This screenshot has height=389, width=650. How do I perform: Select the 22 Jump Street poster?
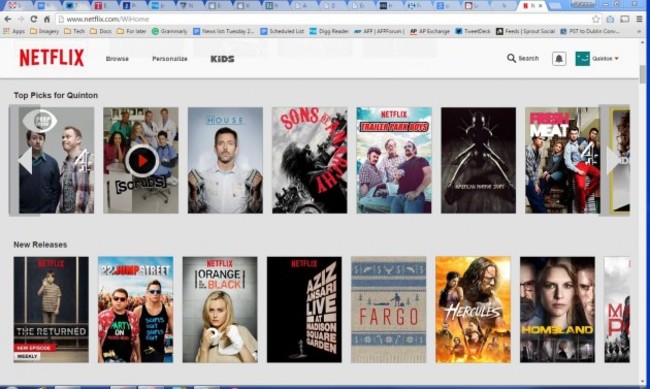[x=136, y=310]
